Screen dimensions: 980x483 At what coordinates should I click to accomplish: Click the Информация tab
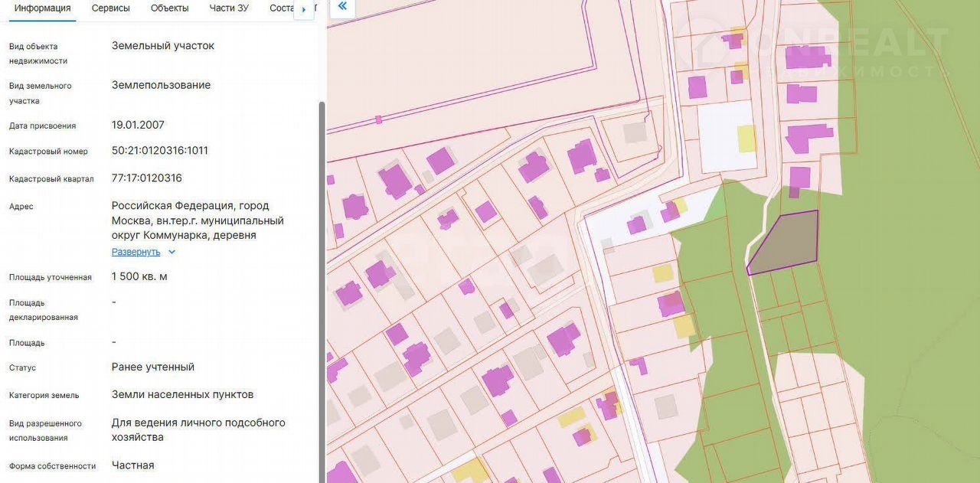[x=43, y=8]
